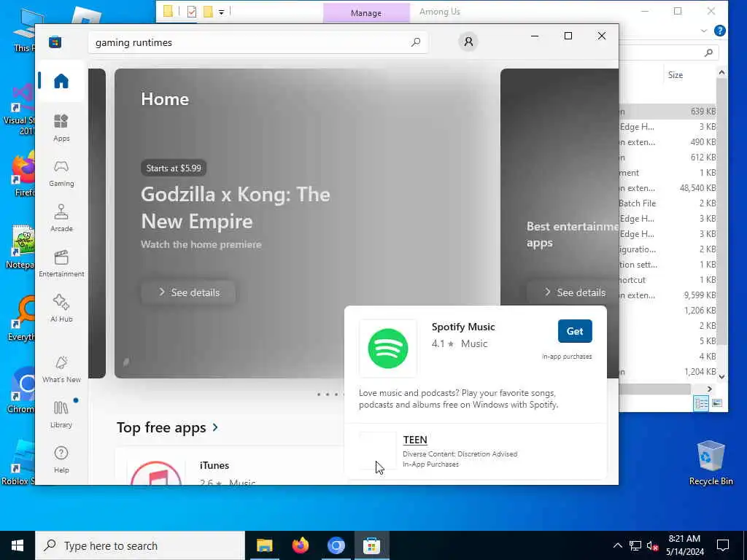
Task: Select the 48,540 KB file row
Action: (667, 188)
